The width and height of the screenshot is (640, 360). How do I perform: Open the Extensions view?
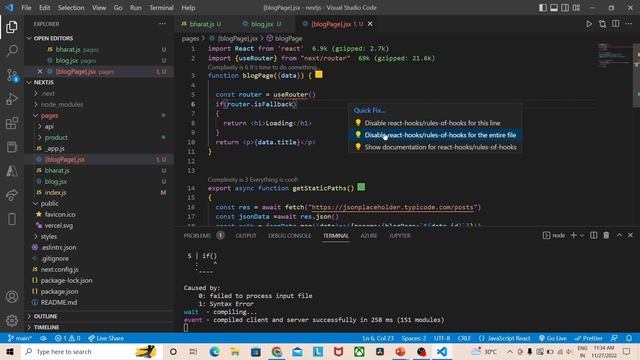(x=12, y=123)
